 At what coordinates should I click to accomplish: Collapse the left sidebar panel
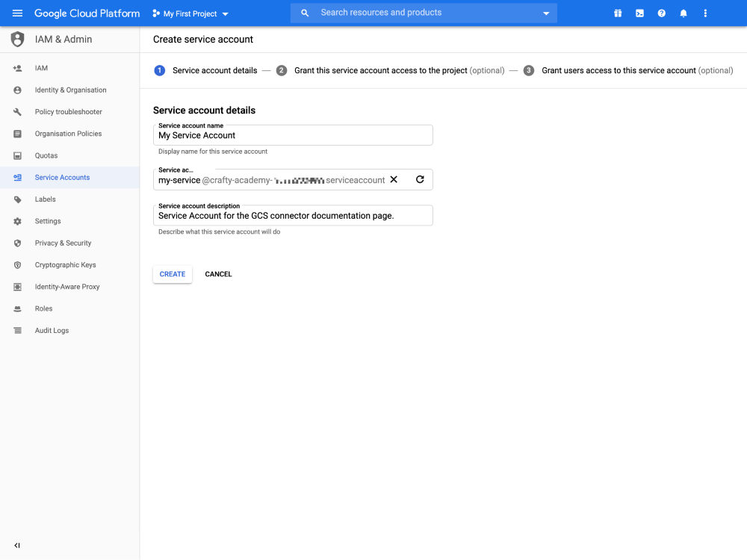pos(17,546)
